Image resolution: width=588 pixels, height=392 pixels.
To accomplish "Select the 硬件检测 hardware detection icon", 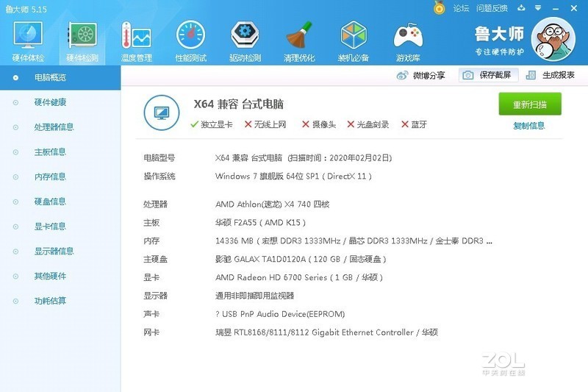I will coord(82,41).
